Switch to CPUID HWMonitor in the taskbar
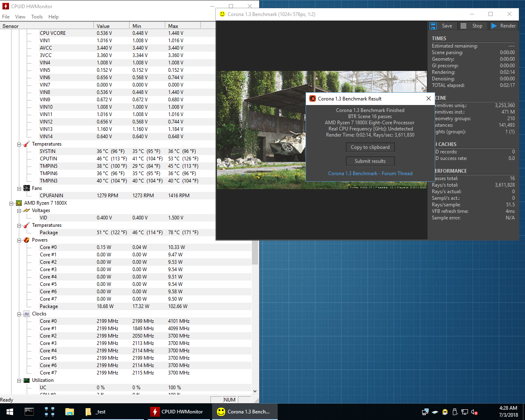The height and width of the screenshot is (420, 525). click(178, 412)
